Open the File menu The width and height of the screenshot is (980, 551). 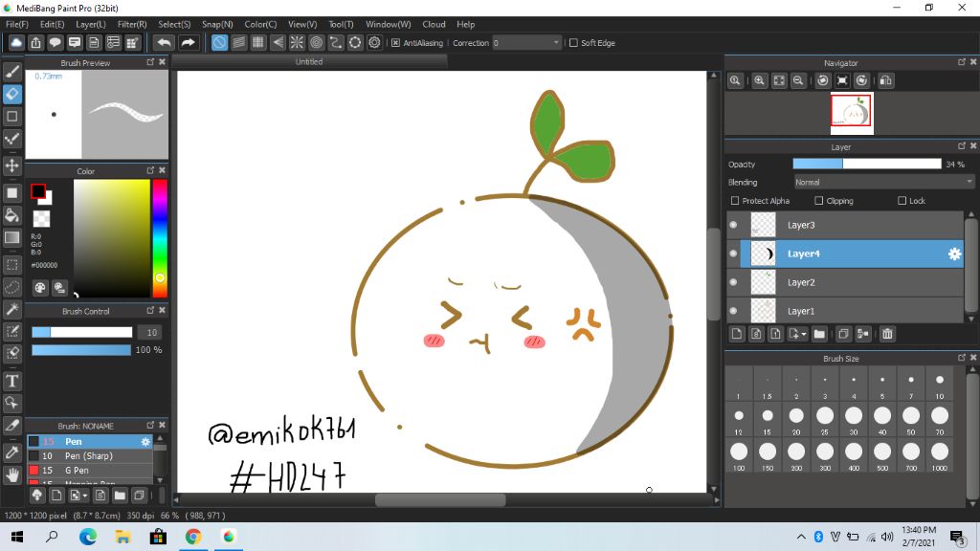pyautogui.click(x=17, y=24)
